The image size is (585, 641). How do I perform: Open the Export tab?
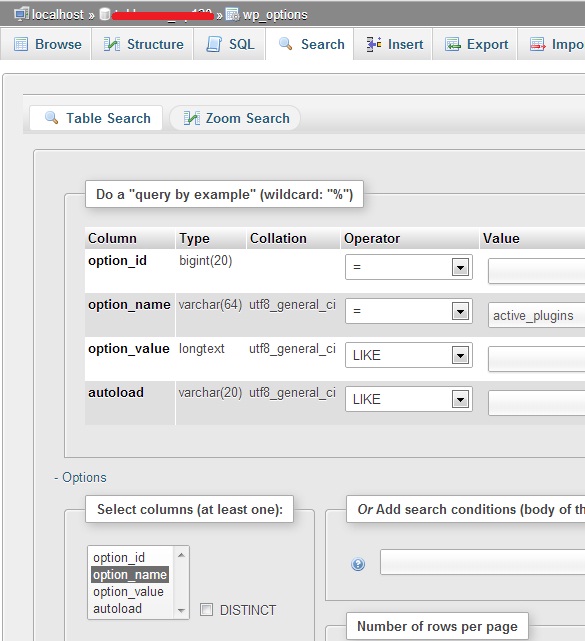coord(475,44)
